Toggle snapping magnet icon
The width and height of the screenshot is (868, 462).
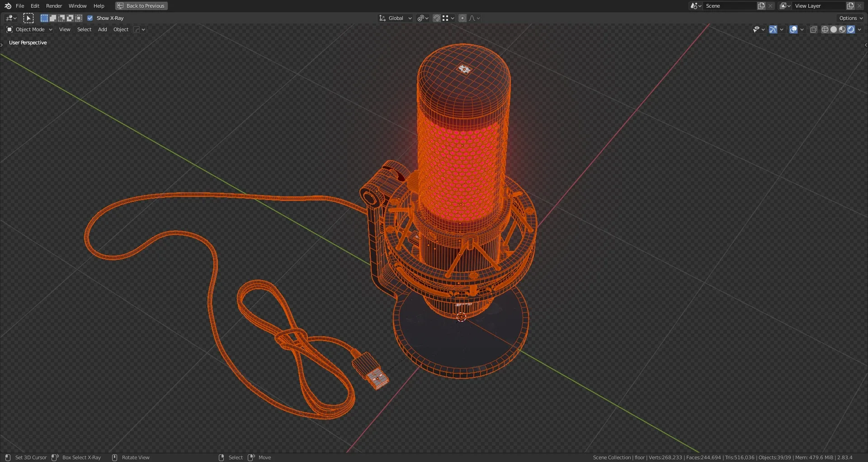[437, 18]
